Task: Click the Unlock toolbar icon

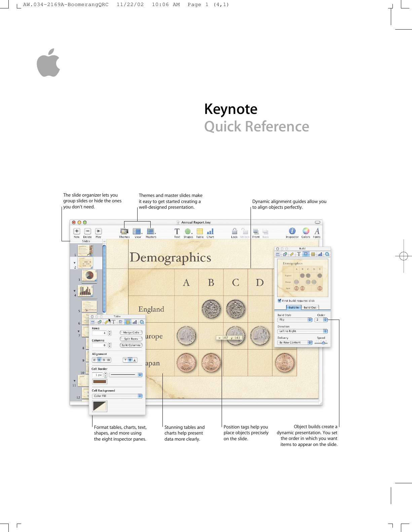Action: [x=245, y=231]
